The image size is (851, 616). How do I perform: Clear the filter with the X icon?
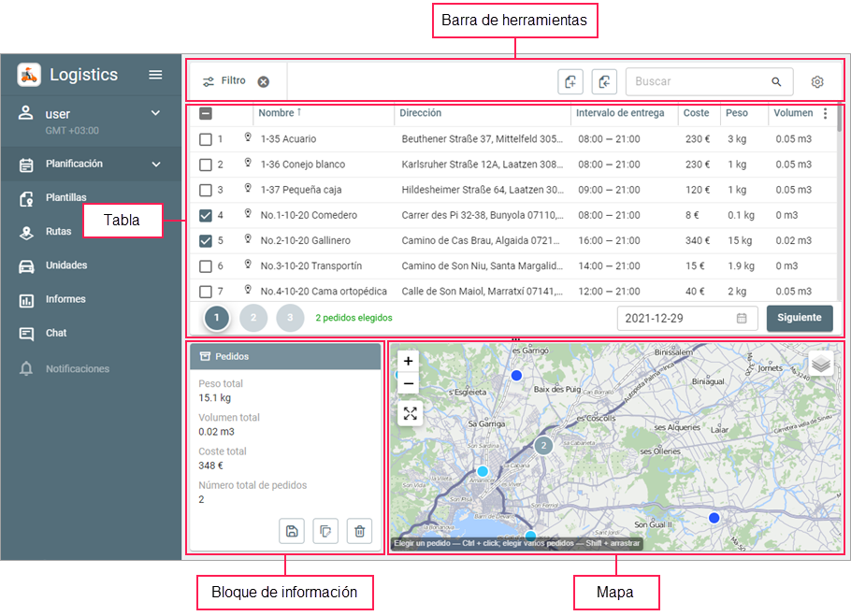click(264, 81)
